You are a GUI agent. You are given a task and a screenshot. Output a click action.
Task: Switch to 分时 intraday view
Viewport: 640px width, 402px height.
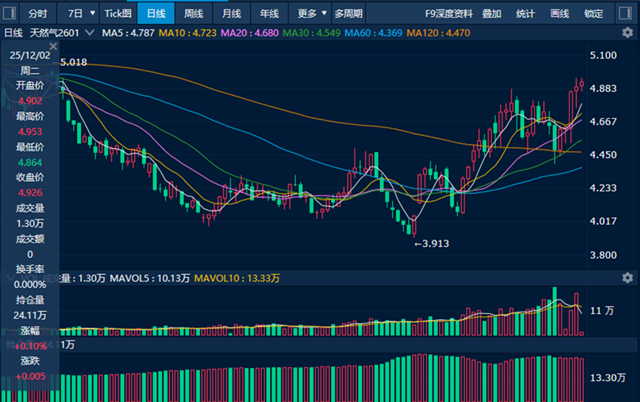(38, 14)
